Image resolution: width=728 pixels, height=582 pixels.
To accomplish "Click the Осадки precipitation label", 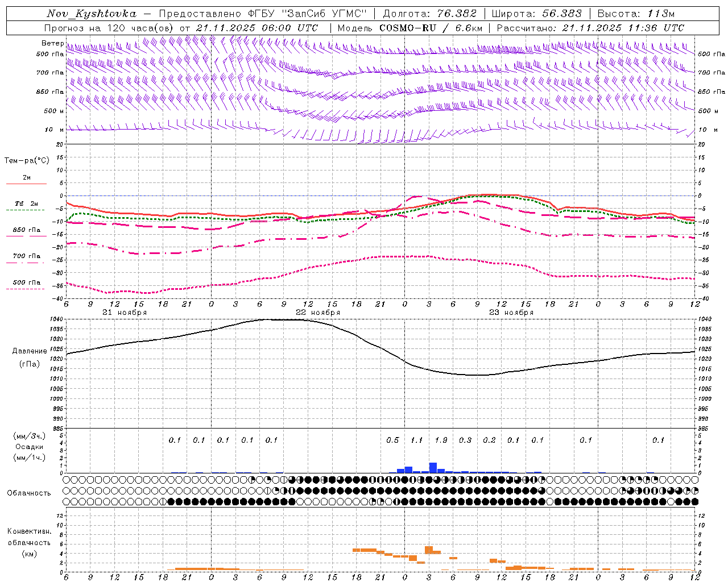I will 29,447.
